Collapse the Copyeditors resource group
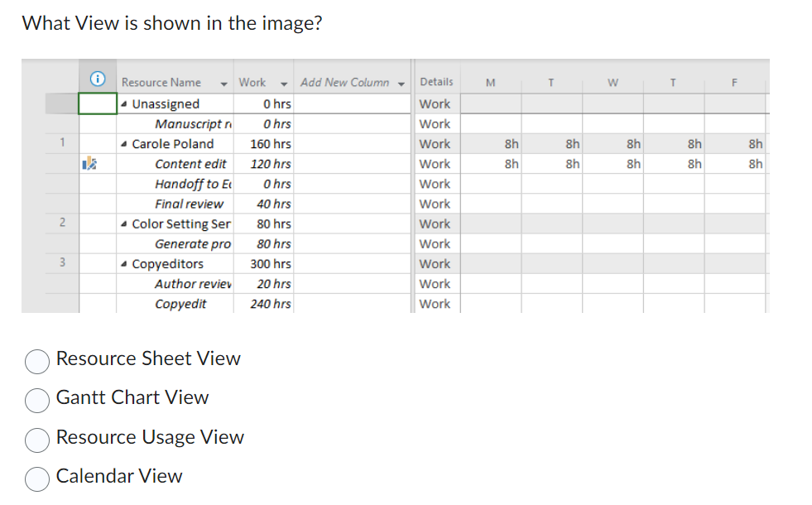 point(125,263)
